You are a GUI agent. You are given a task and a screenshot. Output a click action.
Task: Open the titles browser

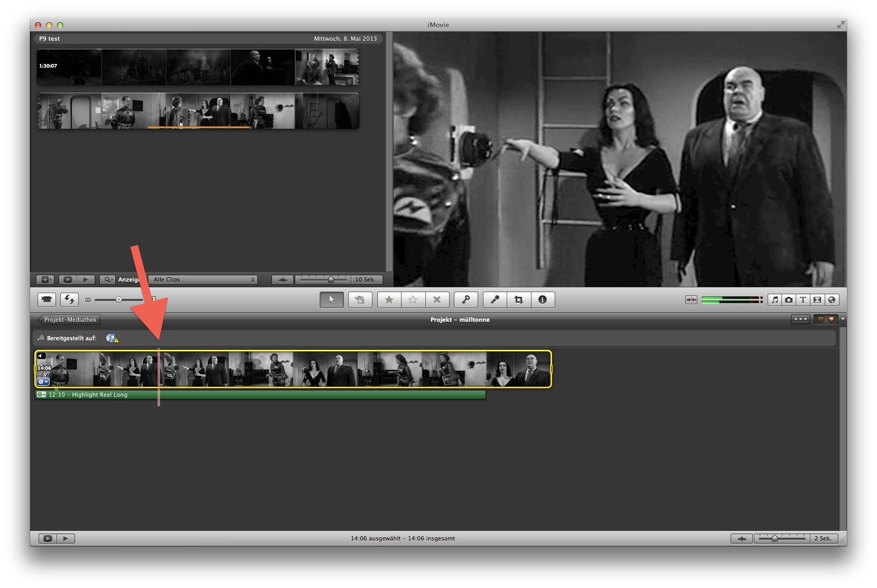point(803,300)
